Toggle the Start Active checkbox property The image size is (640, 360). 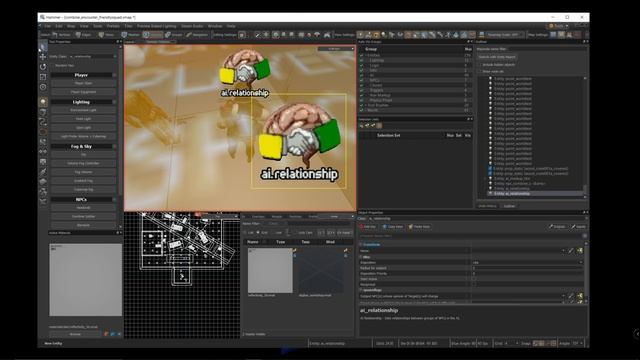tap(474, 279)
